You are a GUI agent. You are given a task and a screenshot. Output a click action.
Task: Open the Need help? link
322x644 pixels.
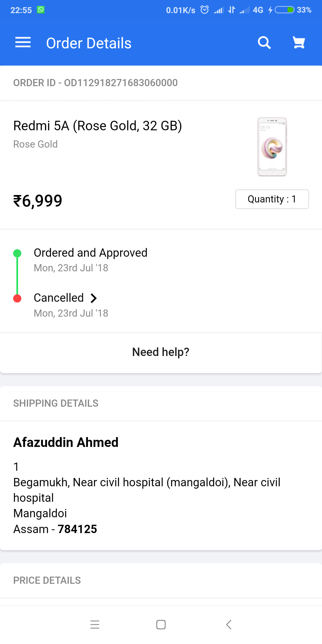click(161, 352)
